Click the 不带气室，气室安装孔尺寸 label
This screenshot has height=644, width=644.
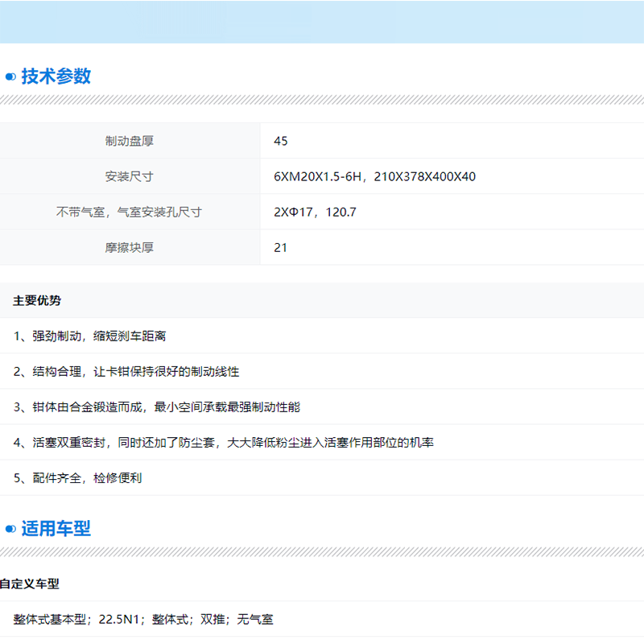130,212
